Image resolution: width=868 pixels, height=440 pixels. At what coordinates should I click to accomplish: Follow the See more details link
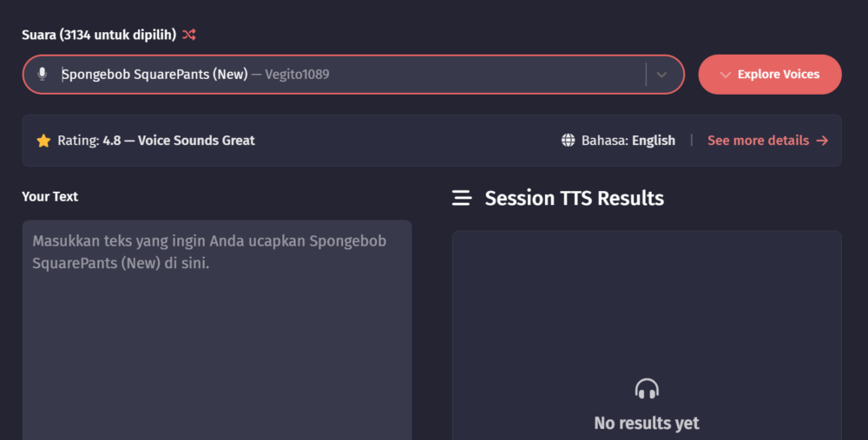(758, 141)
